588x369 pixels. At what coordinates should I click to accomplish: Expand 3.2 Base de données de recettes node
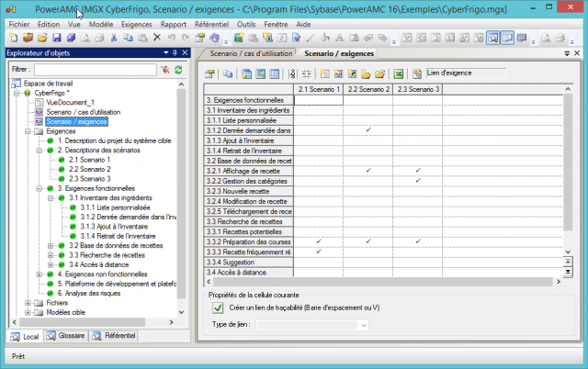point(51,246)
